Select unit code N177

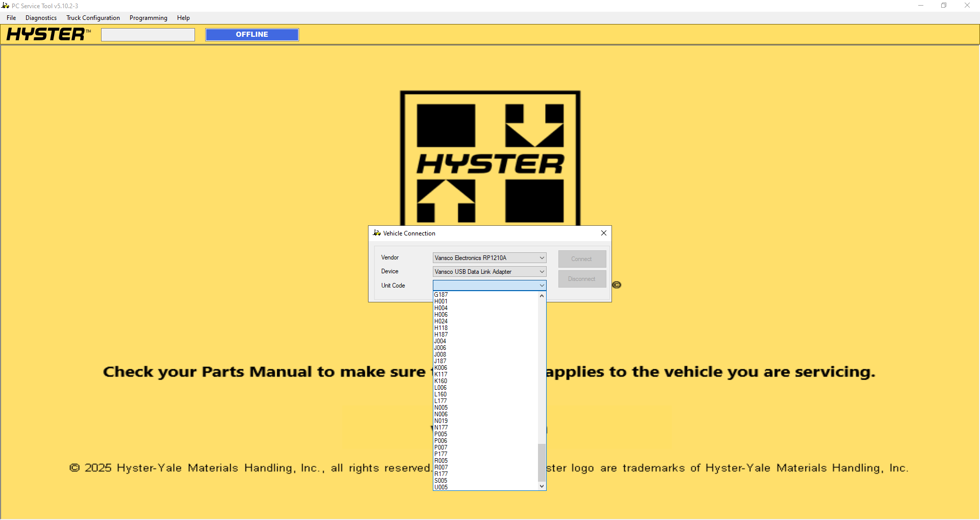click(x=485, y=428)
